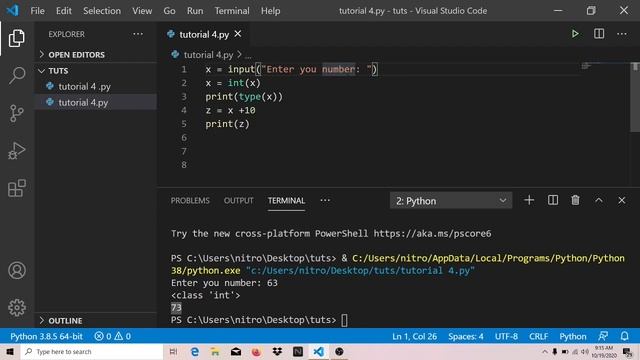Open the Terminal menu
The width and height of the screenshot is (640, 360).
232,11
